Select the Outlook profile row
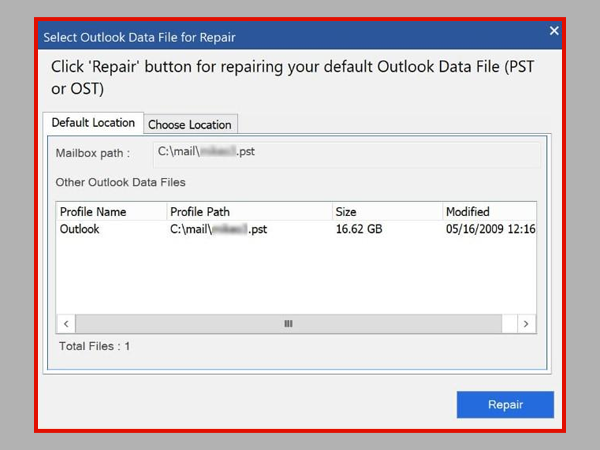This screenshot has height=450, width=600. tap(296, 229)
